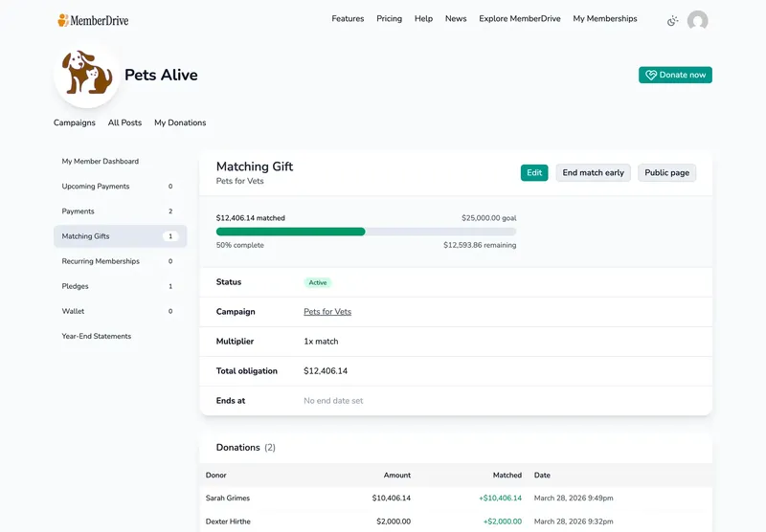The width and height of the screenshot is (766, 532).
Task: Click the Pets Alive heading
Action: click(161, 75)
